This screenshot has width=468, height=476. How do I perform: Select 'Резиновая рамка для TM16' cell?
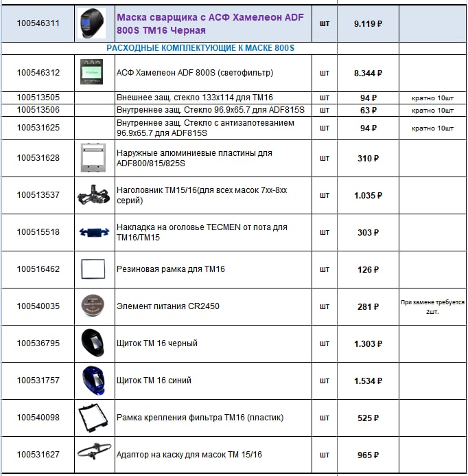[213, 269]
